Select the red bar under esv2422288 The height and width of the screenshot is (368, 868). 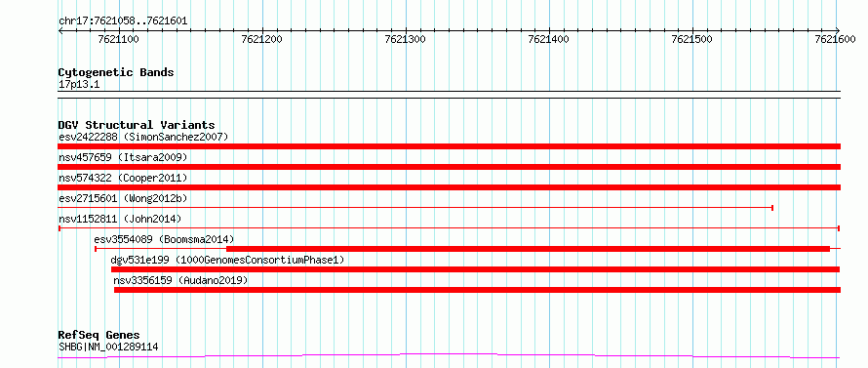coord(449,146)
